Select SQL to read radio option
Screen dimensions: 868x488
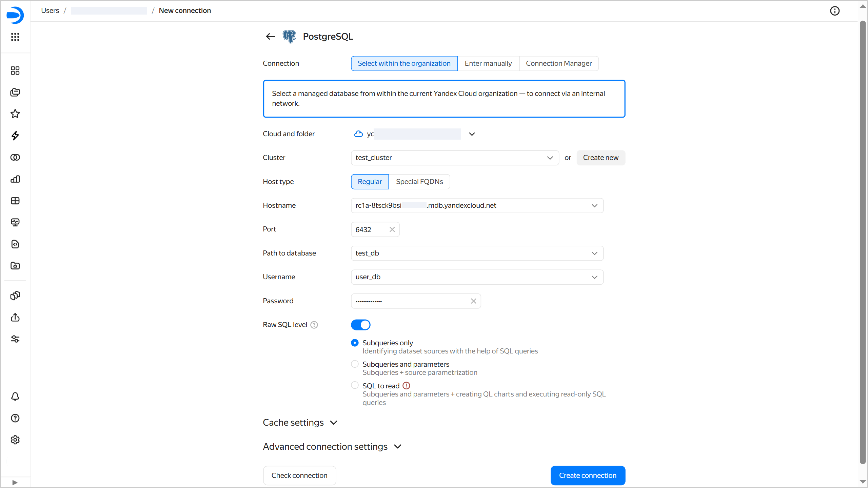click(355, 385)
